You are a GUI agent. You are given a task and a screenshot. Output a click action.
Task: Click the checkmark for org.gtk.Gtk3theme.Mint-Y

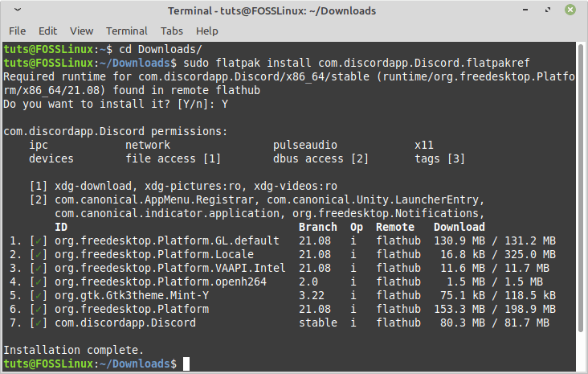[39, 295]
